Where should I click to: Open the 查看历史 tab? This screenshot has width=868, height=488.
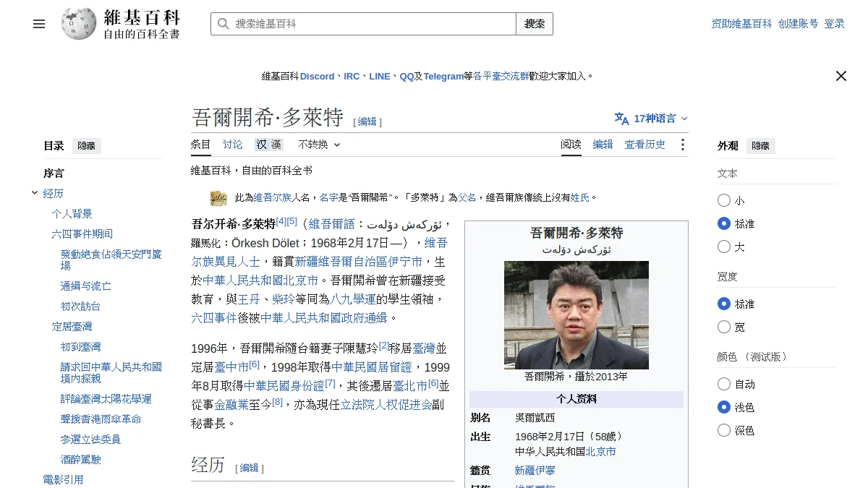[x=645, y=145]
